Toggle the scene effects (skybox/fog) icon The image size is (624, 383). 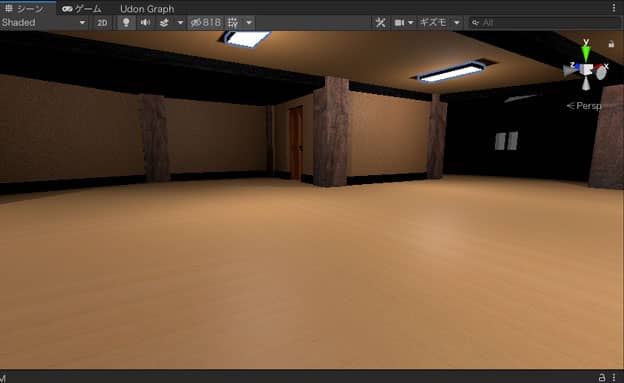pos(164,23)
